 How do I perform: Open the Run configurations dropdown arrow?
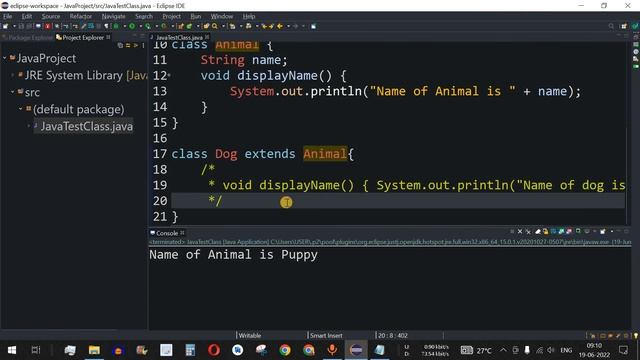pyautogui.click(x=140, y=26)
